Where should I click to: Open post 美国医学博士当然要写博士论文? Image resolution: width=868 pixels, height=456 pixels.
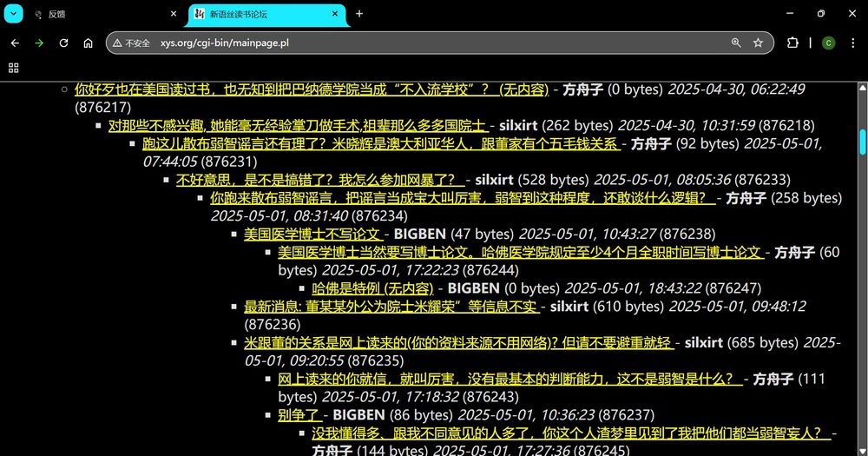coord(520,253)
